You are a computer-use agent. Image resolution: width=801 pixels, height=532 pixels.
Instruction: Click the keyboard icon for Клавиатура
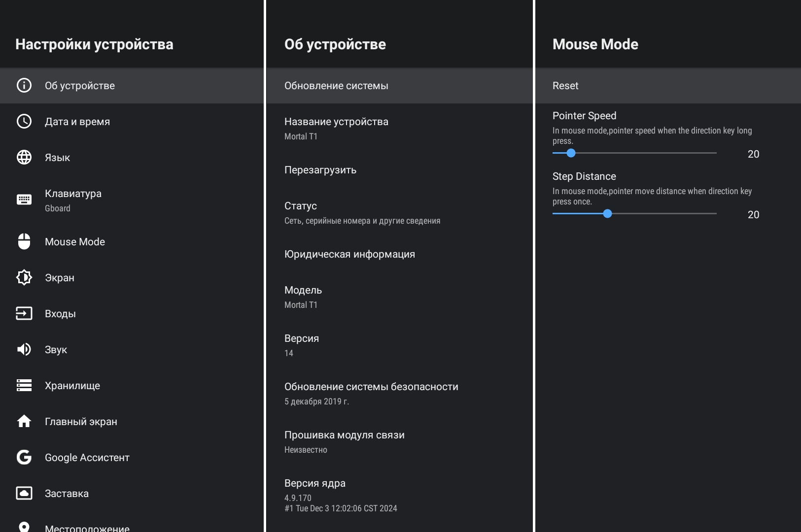point(24,199)
